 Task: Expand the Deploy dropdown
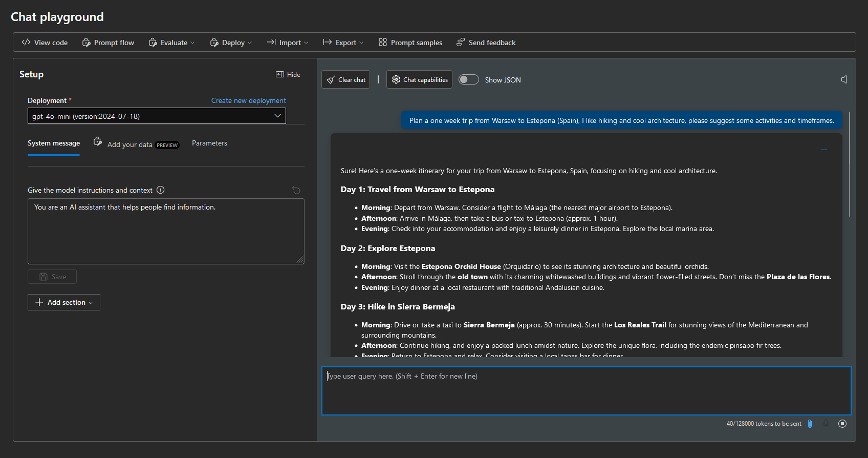coord(231,43)
